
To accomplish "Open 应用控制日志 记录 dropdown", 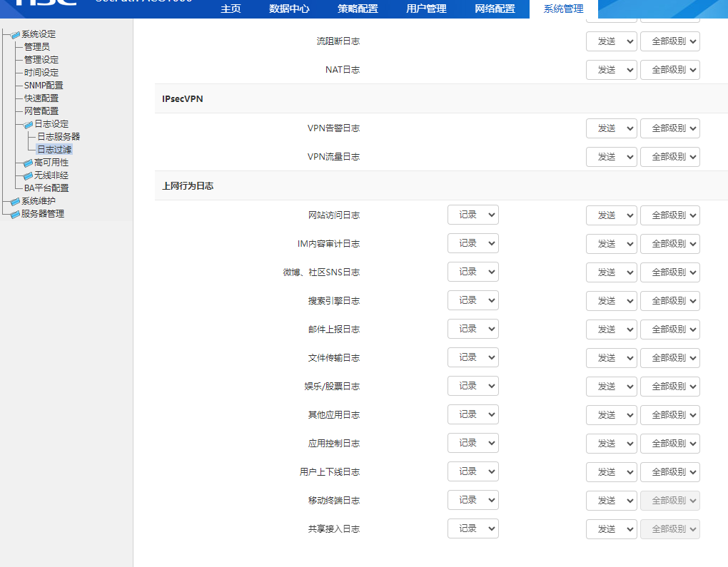I will pos(473,443).
